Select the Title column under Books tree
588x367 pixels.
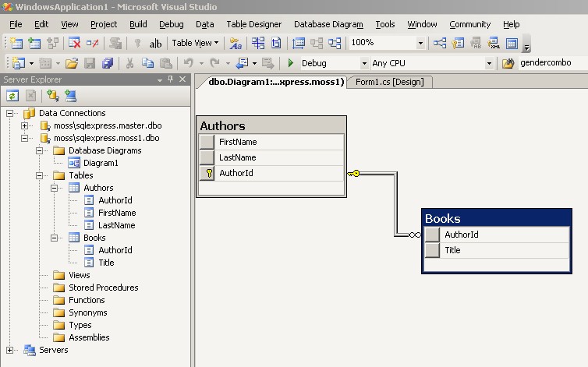pos(106,263)
